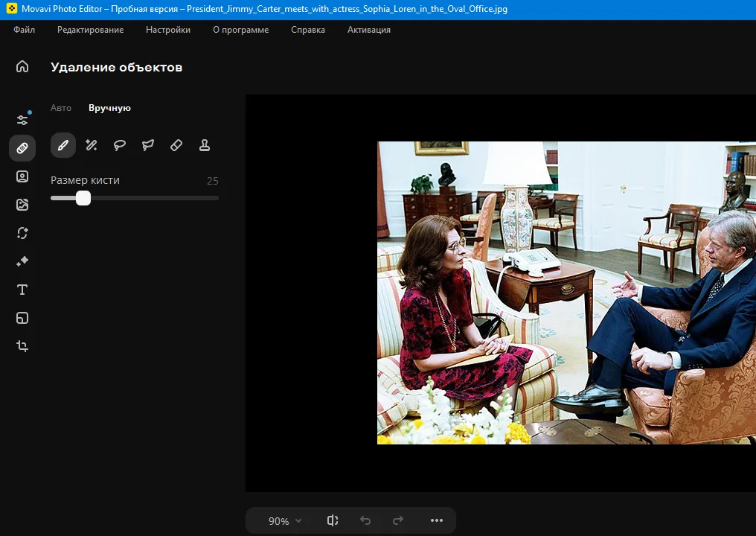Viewport: 756px width, 536px height.
Task: Select the Lasso selection tool
Action: pos(120,145)
